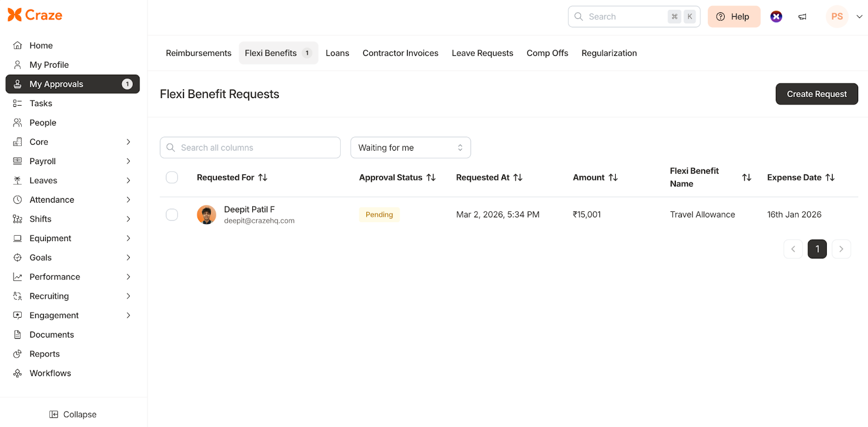Sort by Expense Date column arrows
Viewport: 868px width, 427px height.
pos(830,178)
